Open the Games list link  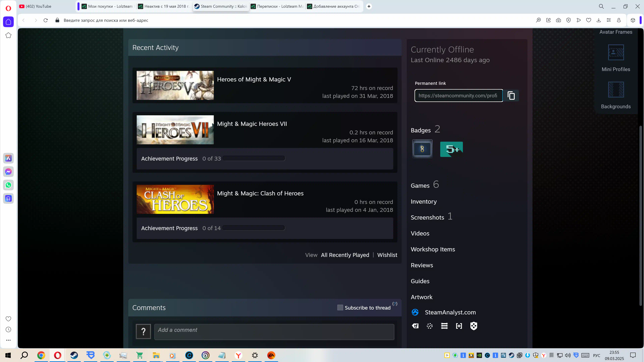pos(420,186)
